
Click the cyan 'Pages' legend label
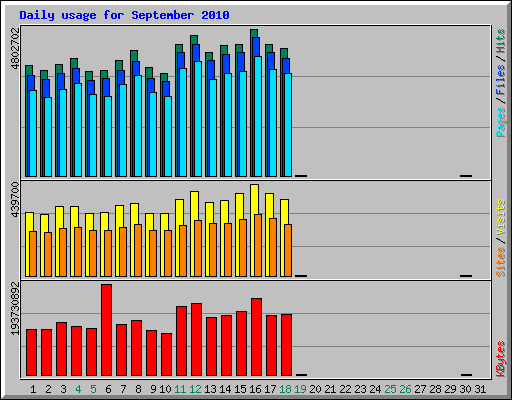[x=500, y=122]
